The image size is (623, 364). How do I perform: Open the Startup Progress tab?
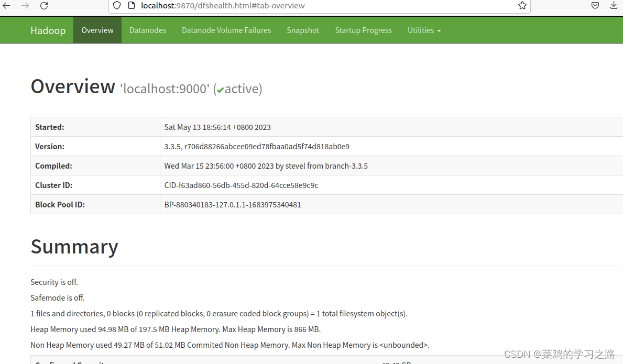(363, 30)
